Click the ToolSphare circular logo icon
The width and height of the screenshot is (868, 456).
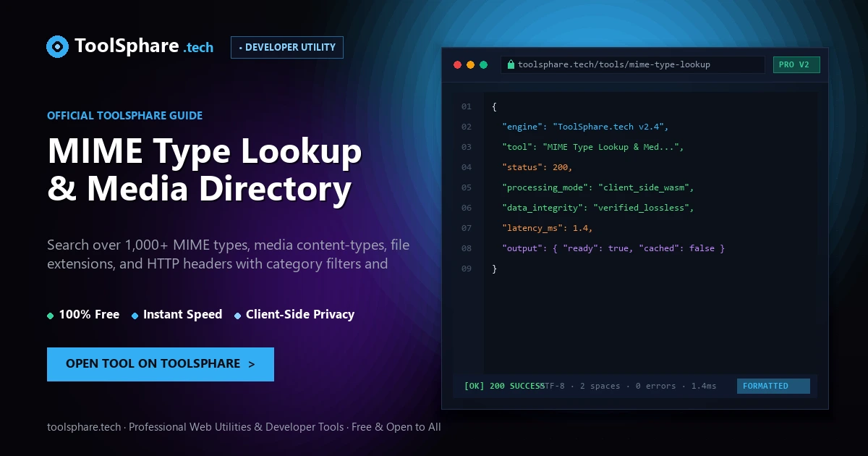pos(57,47)
